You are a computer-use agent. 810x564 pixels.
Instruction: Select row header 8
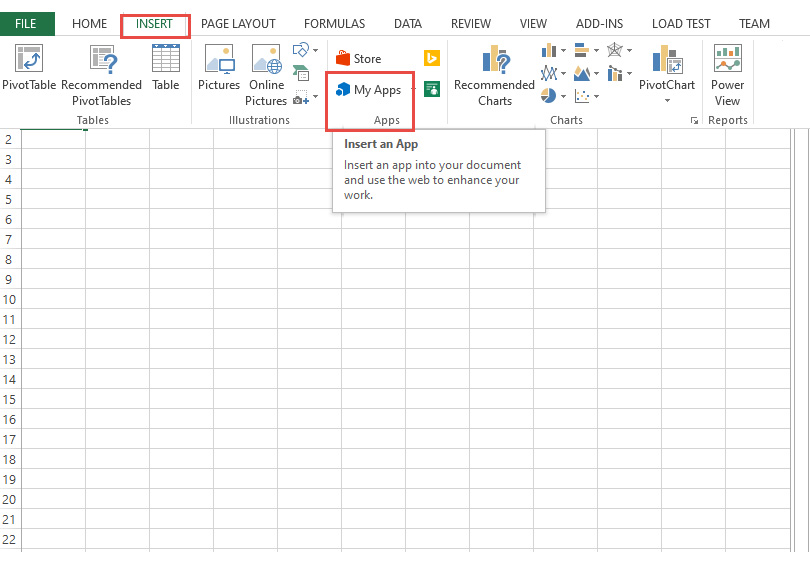[9, 259]
